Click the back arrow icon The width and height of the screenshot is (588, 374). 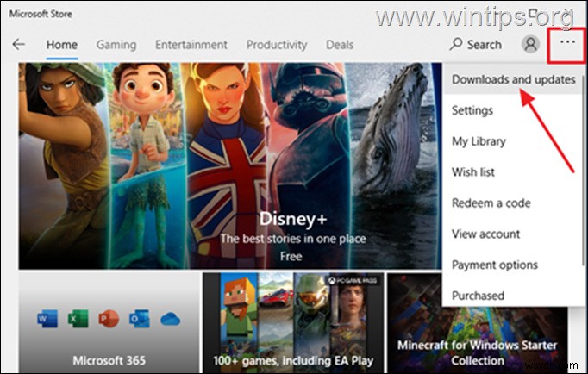point(19,44)
